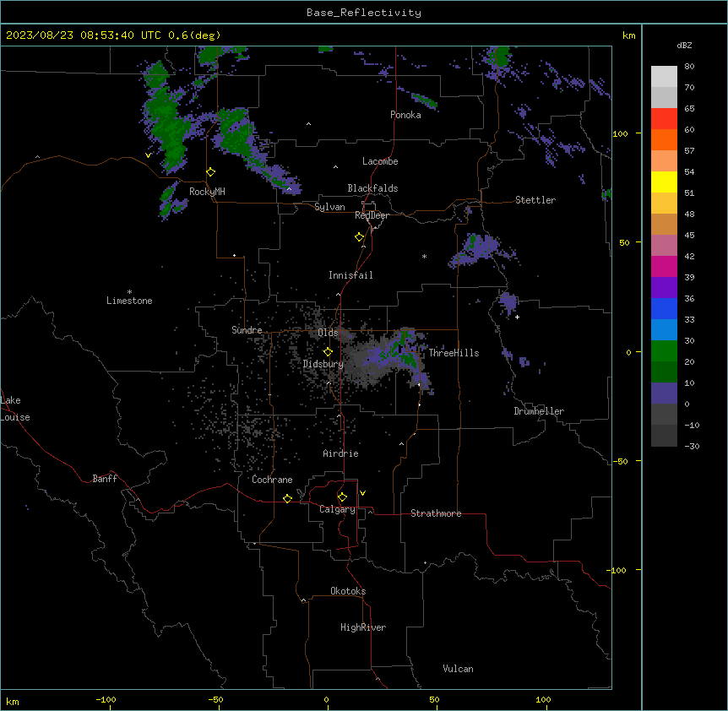The image size is (728, 711).
Task: Click the Sylvan town label
Action: [x=329, y=207]
